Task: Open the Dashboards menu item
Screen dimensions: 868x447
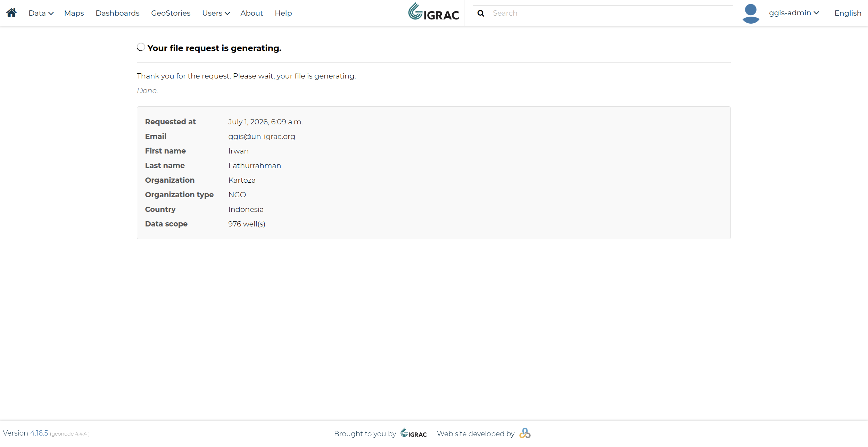Action: 117,13
